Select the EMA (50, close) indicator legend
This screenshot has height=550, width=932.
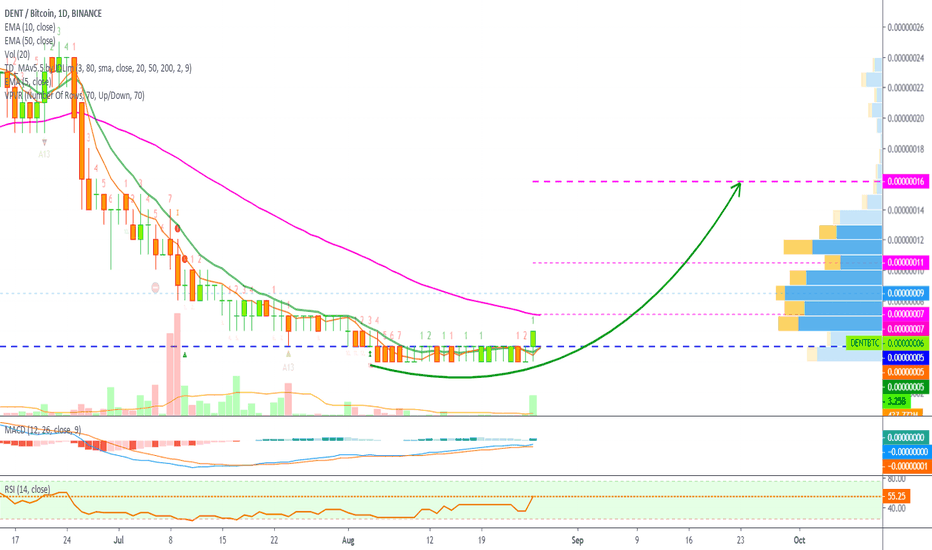click(x=30, y=40)
